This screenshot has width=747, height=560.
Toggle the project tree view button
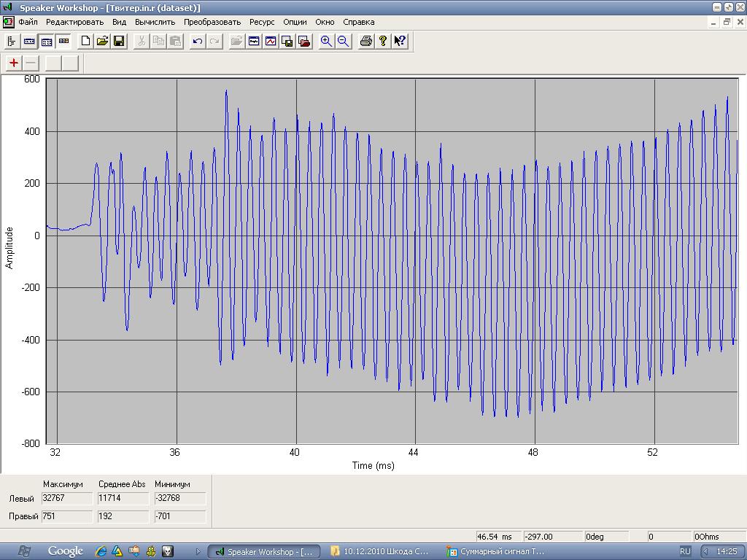(12, 41)
